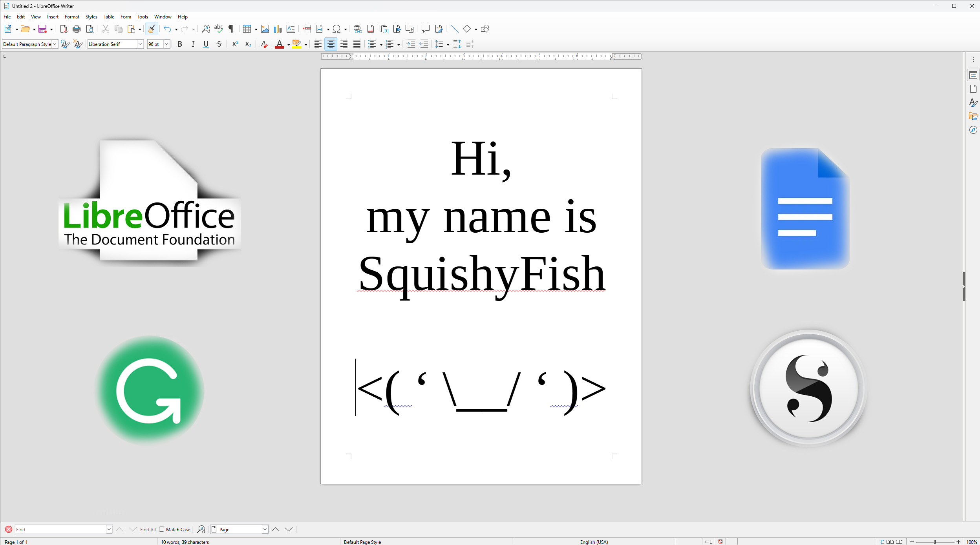Select the Insert Line tool
980x545 pixels.
[x=454, y=29]
